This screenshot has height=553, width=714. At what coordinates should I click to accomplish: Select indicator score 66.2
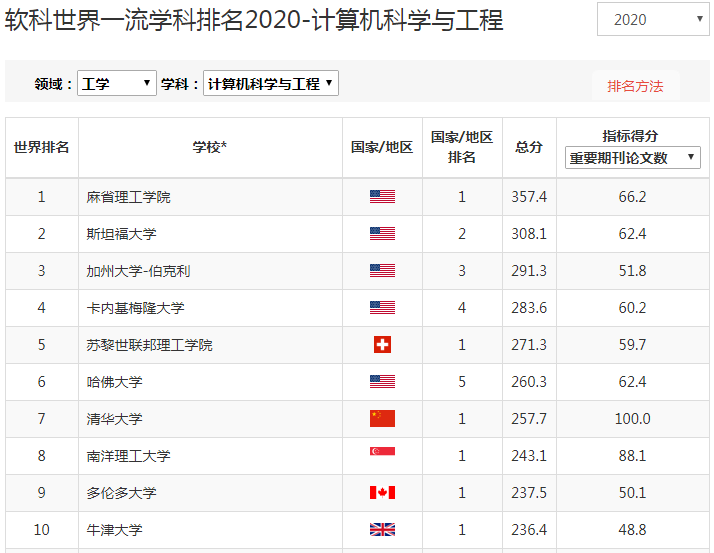(632, 197)
